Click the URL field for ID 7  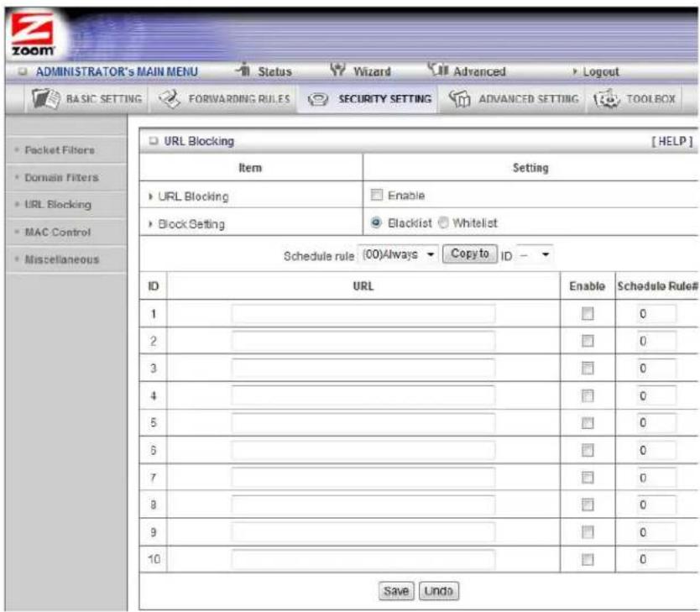pos(363,478)
